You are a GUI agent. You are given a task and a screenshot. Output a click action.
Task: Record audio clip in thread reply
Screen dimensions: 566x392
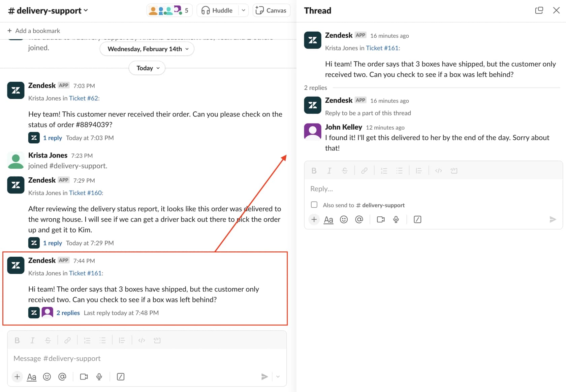click(396, 219)
